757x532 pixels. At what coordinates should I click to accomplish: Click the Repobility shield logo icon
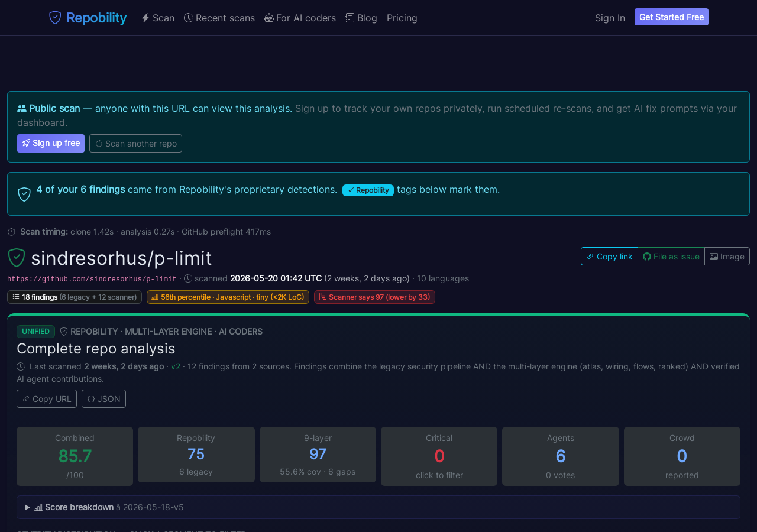click(x=55, y=18)
